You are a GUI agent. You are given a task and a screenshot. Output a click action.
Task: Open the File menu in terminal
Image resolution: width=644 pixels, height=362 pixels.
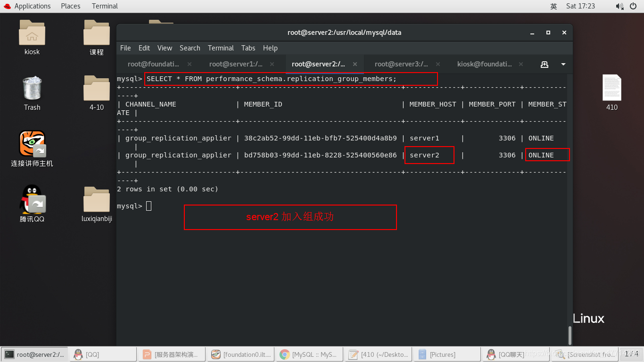[x=125, y=48]
